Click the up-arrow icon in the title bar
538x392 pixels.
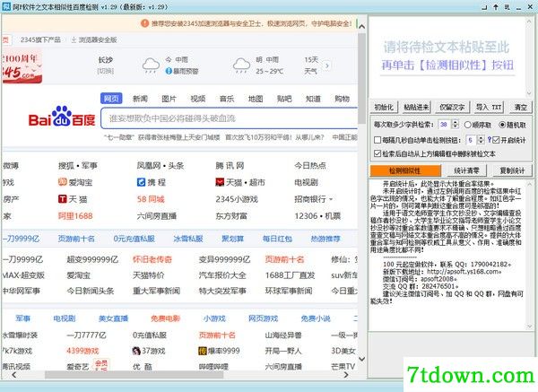point(496,6)
